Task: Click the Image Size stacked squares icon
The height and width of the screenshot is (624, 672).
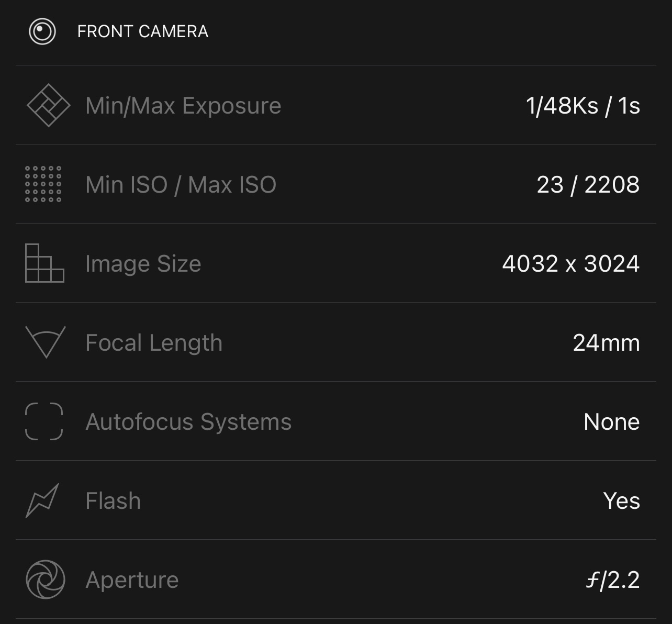Action: tap(44, 263)
